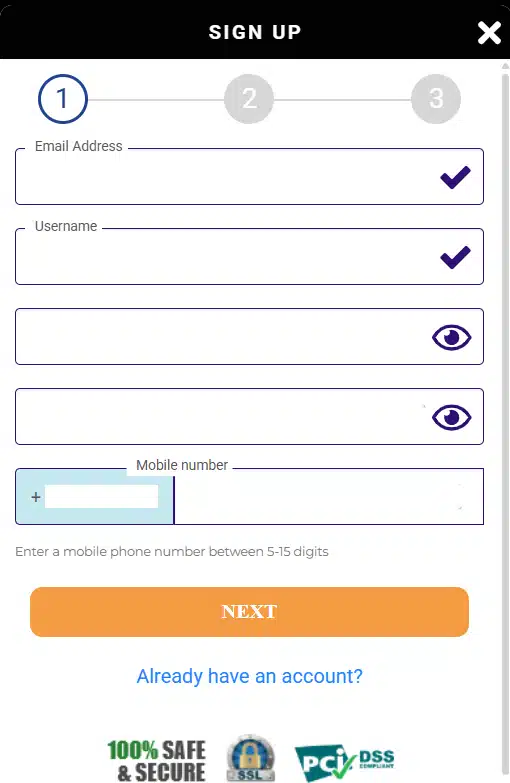Image resolution: width=510 pixels, height=783 pixels.
Task: Go to step 3 circle
Action: click(436, 99)
